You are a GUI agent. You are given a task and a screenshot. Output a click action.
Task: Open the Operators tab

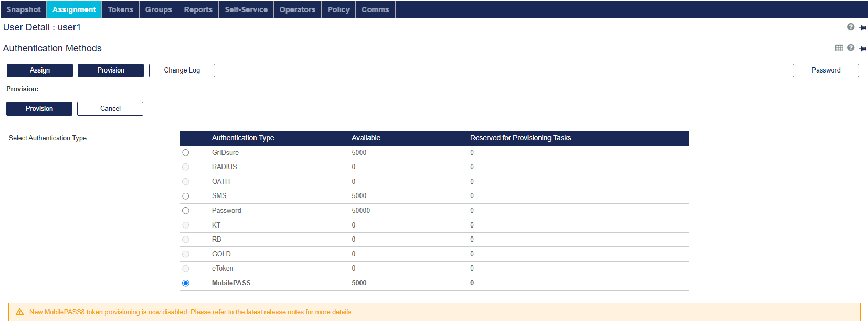point(298,9)
